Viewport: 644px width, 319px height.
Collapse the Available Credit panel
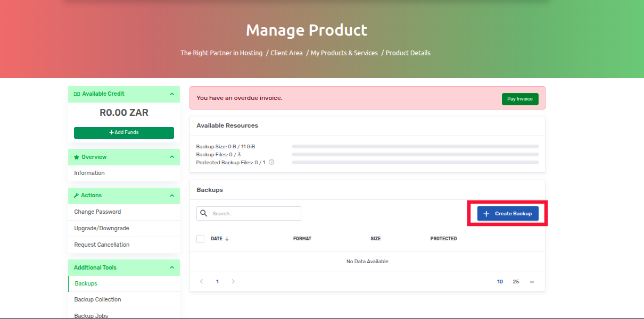(171, 94)
